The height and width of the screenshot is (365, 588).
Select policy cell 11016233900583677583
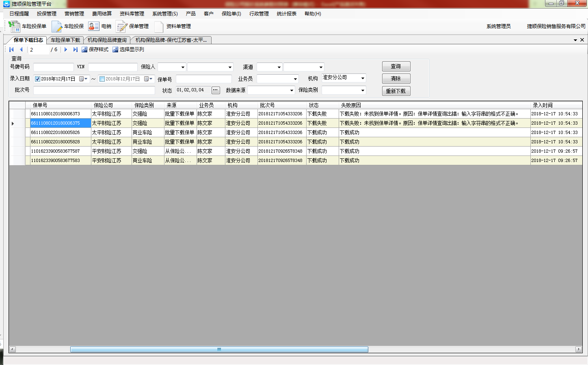(x=61, y=161)
